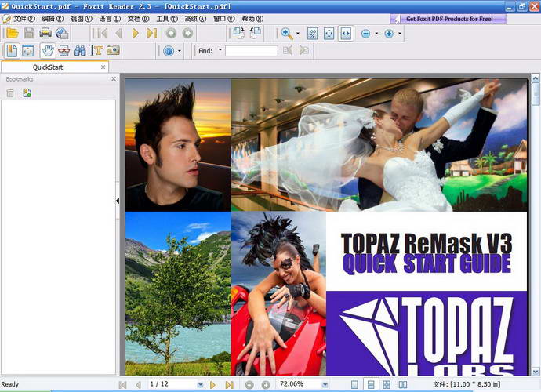Open dropdown beside zoom magnifier tool
The width and height of the screenshot is (541, 392).
click(x=298, y=34)
